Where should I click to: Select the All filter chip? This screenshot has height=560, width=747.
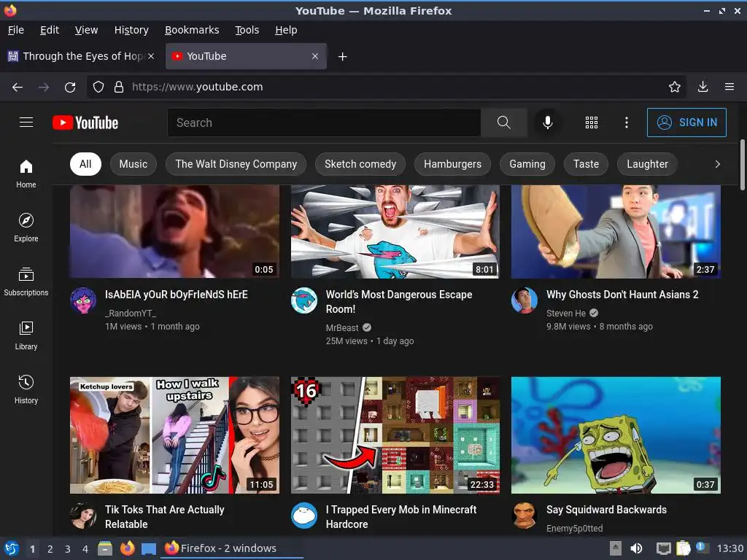(85, 164)
